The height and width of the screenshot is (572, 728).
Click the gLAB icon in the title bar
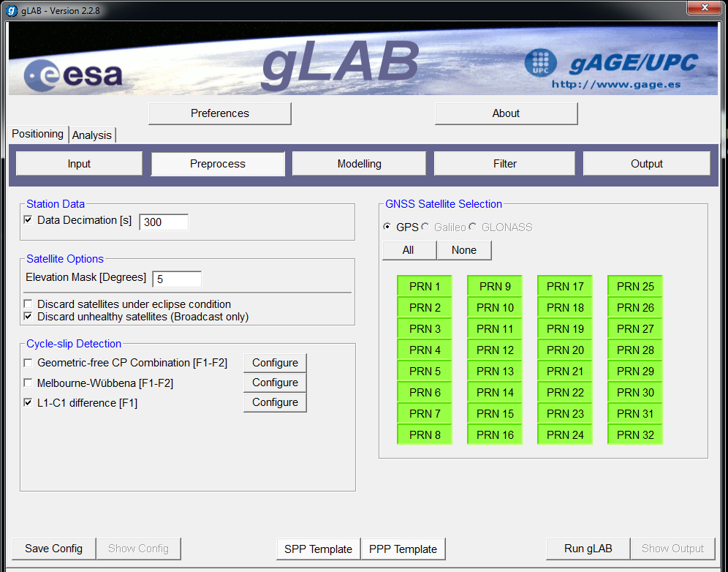pyautogui.click(x=12, y=11)
